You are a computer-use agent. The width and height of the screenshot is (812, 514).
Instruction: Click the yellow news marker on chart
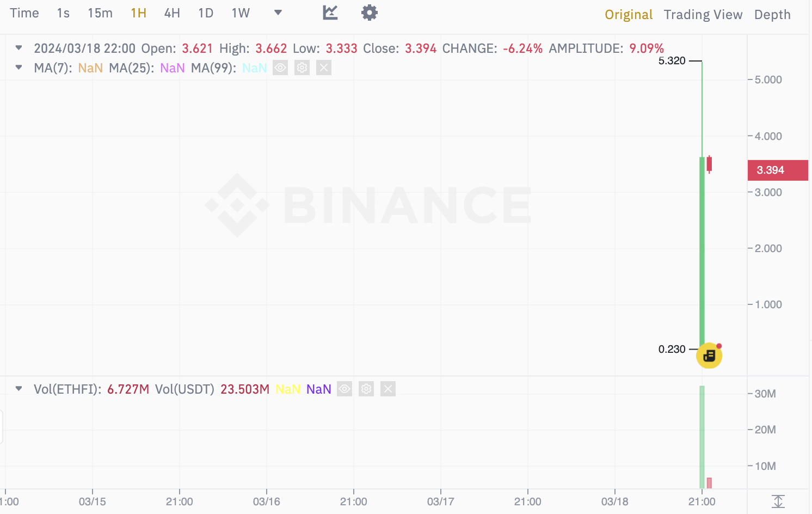click(709, 356)
